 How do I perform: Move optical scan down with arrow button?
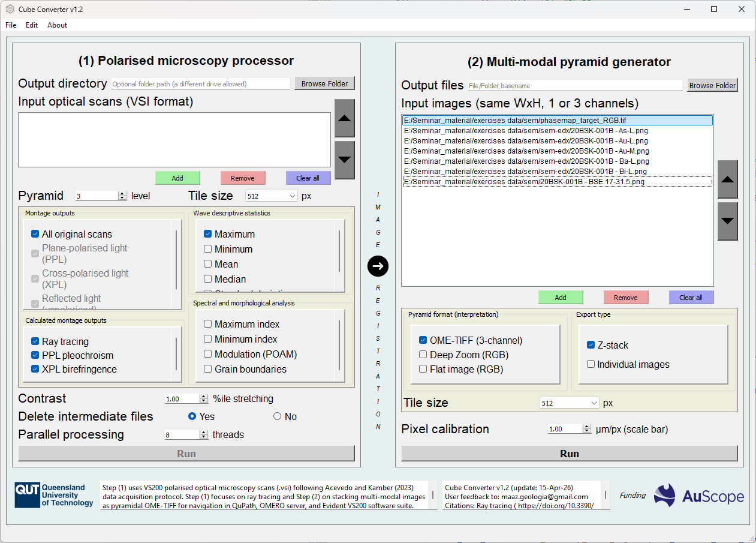tap(344, 160)
